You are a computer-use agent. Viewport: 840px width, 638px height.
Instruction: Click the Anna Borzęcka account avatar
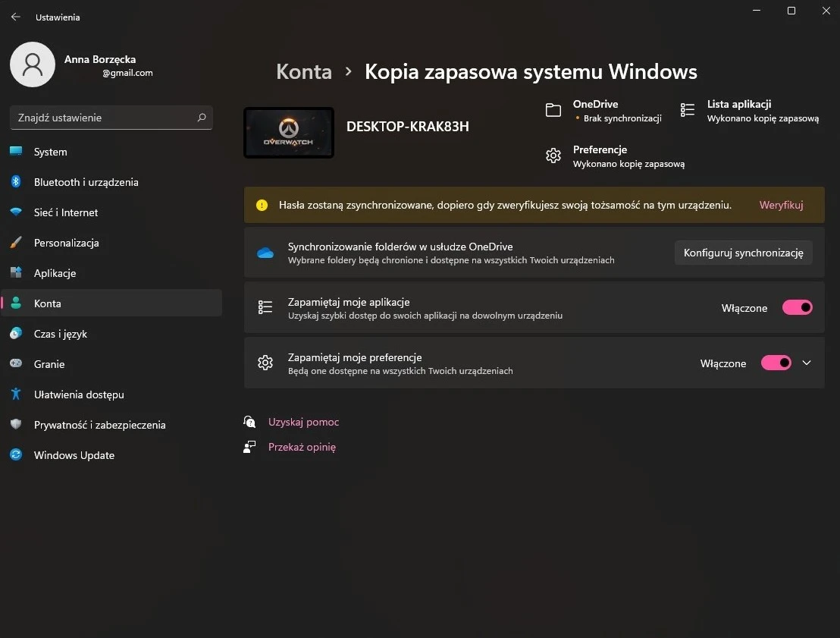click(32, 64)
